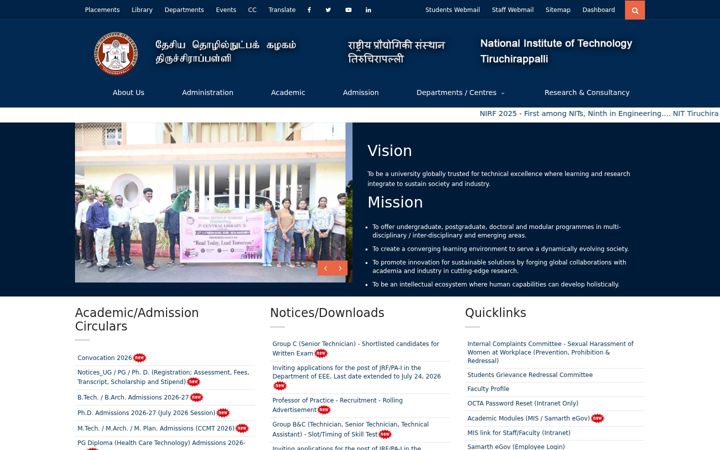Screen dimensions: 720x450
Task: Open Academic Modules MIS / Samarth eGov
Action: click(529, 418)
